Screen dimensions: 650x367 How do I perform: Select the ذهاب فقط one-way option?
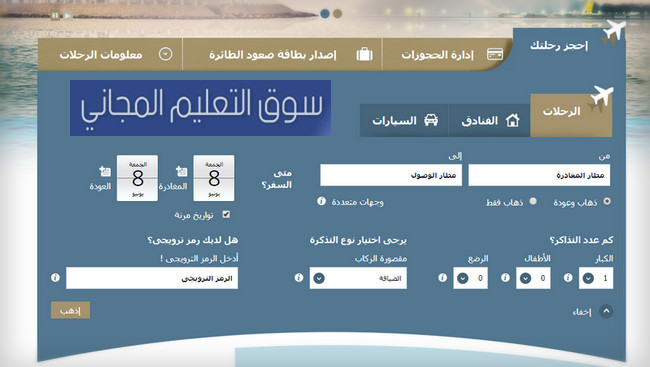(x=533, y=201)
